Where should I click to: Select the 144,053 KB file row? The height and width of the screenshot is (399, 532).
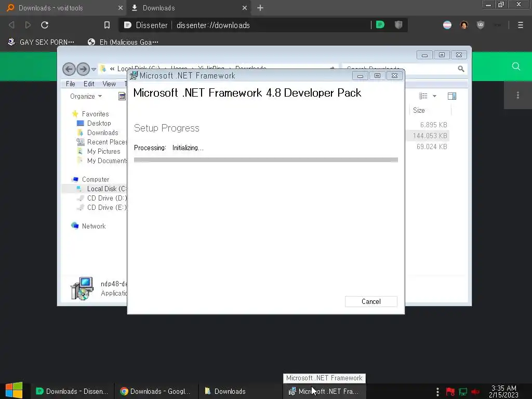[x=428, y=136]
